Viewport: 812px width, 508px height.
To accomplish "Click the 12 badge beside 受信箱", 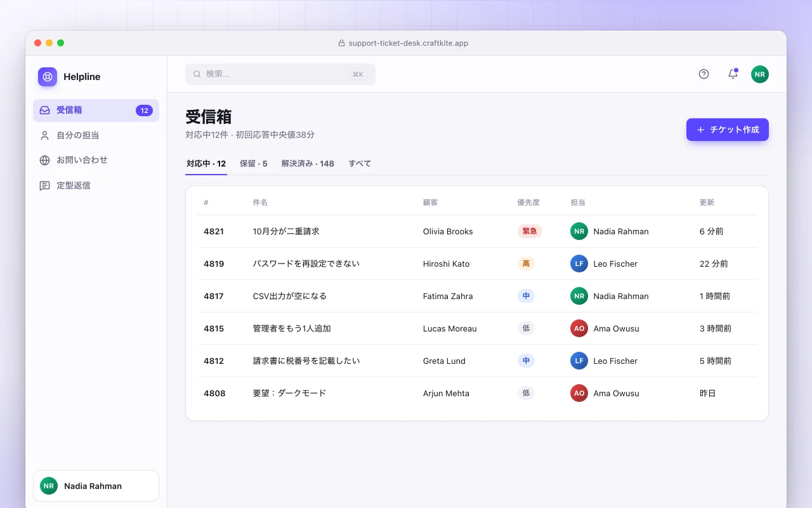I will 144,110.
